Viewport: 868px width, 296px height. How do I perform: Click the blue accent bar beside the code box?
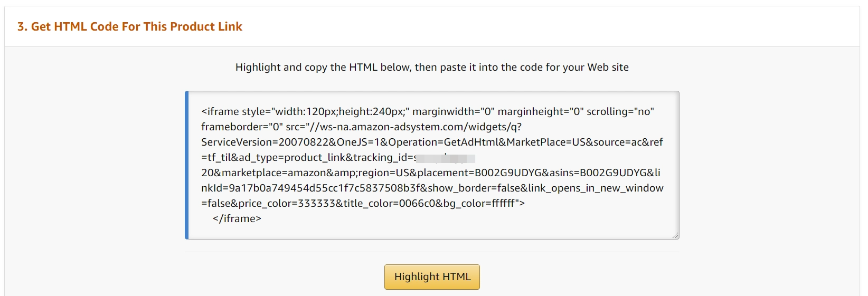(x=186, y=165)
